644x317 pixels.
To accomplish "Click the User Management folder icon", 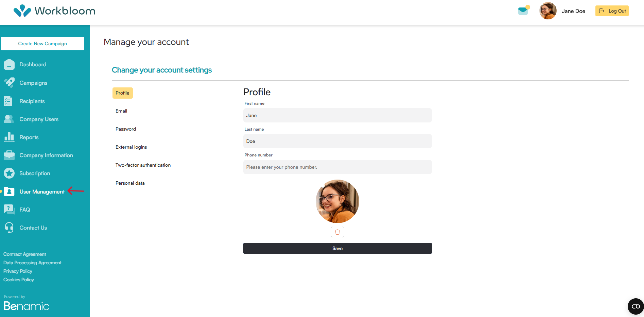I will [9, 191].
